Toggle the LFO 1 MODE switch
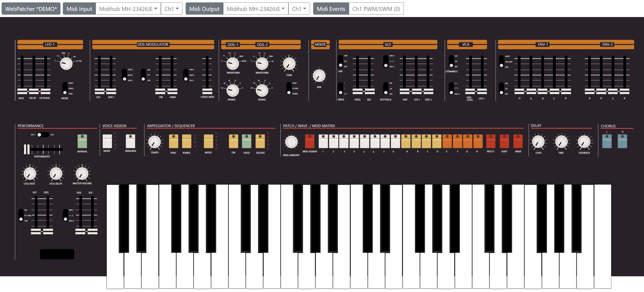 [65, 89]
